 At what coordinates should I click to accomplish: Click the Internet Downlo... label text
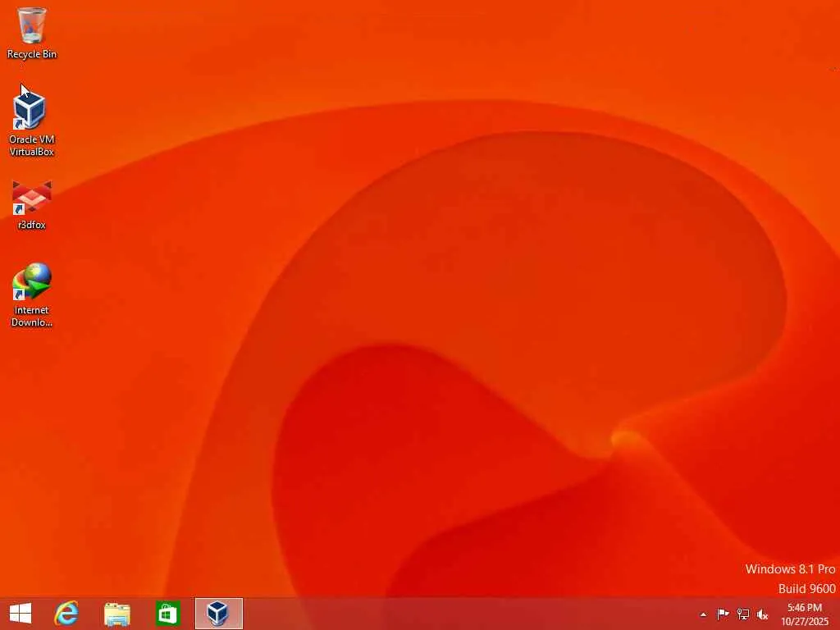point(32,316)
